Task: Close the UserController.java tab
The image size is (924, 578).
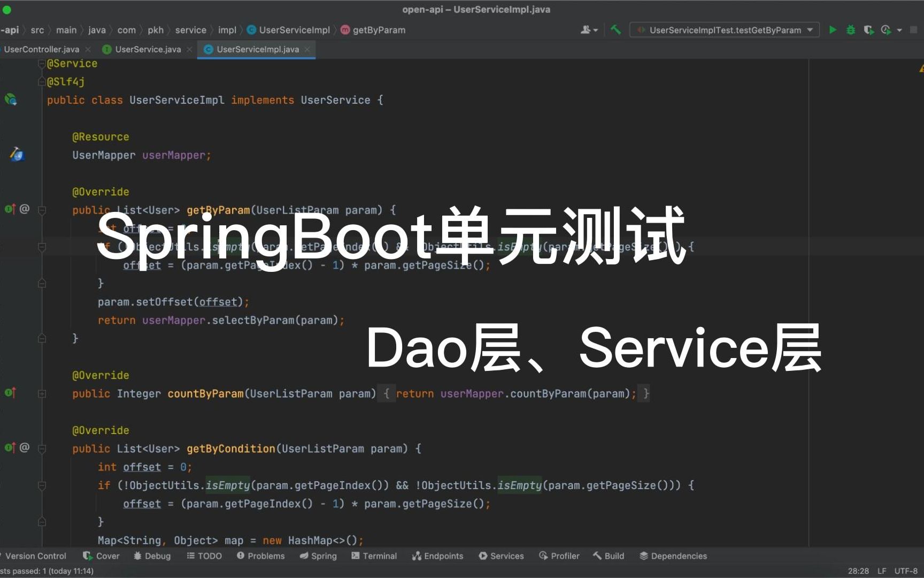Action: coord(88,49)
